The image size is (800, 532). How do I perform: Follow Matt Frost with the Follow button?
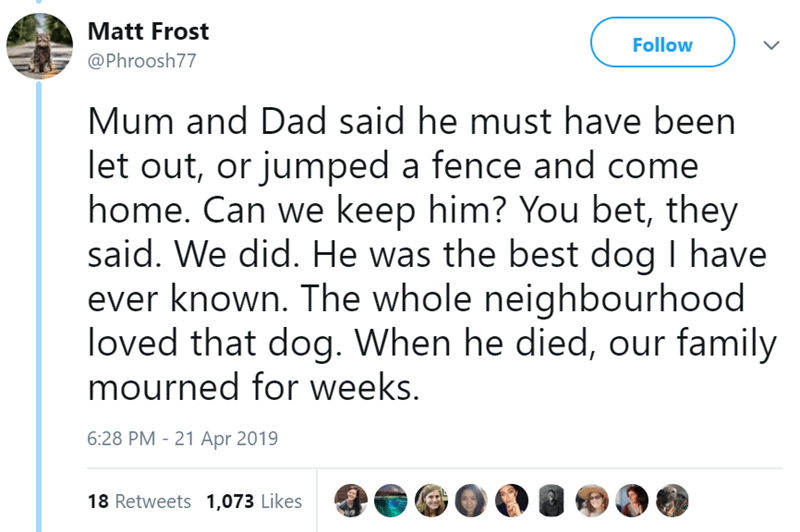[x=662, y=45]
